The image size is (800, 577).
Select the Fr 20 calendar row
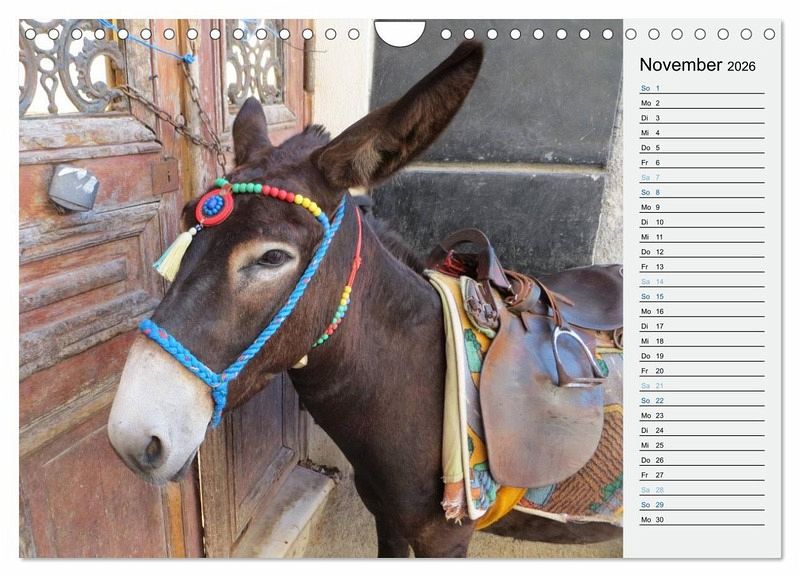(702, 371)
